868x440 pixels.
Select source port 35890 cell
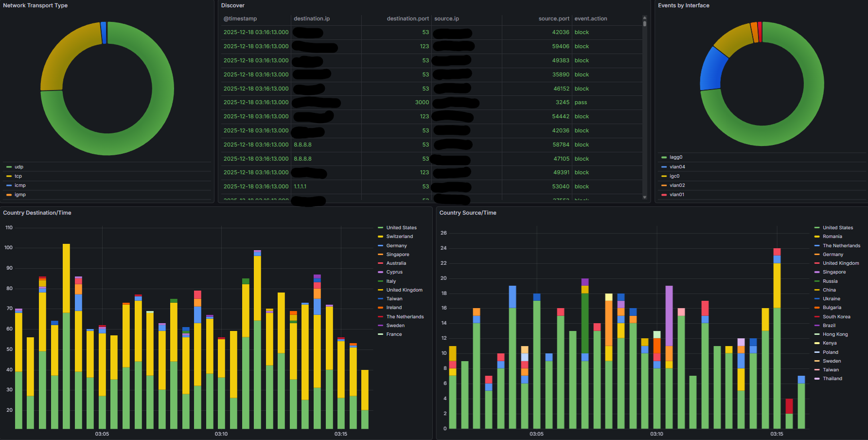point(561,74)
